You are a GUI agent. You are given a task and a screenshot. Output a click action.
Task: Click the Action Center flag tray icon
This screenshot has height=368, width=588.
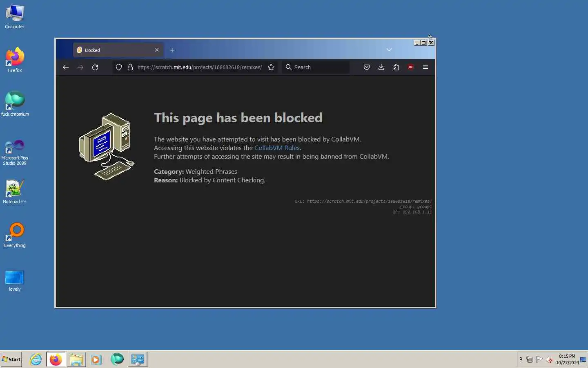pos(539,359)
